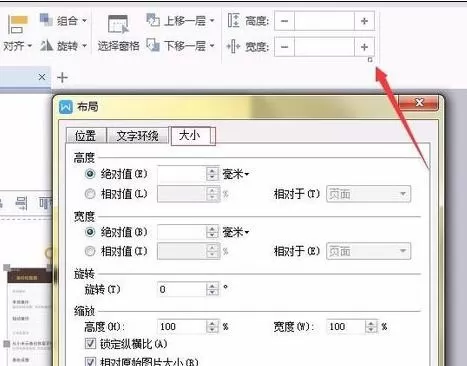
Task: Select width 相对值(I) radio button
Action: coord(90,251)
